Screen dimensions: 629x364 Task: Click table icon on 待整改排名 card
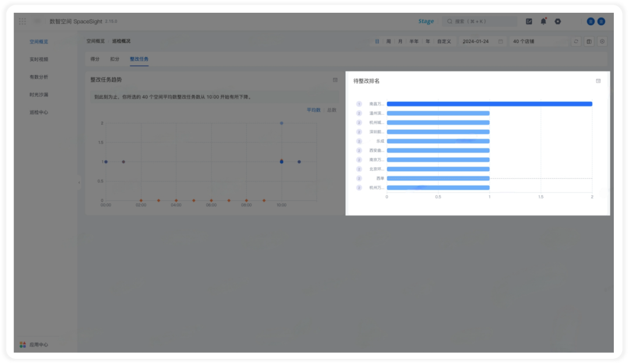pos(598,81)
